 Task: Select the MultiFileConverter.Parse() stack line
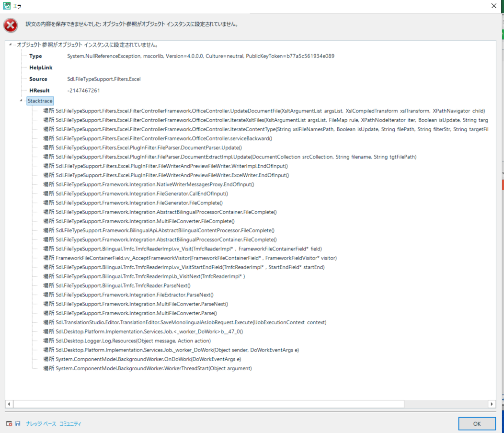(130, 313)
